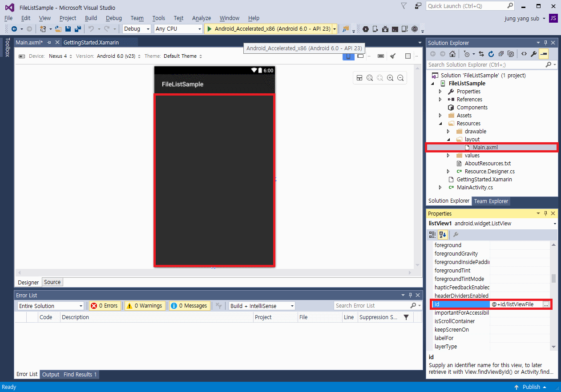
Task: Click the Properties panel vertical scrollbar thumb
Action: coord(553,278)
